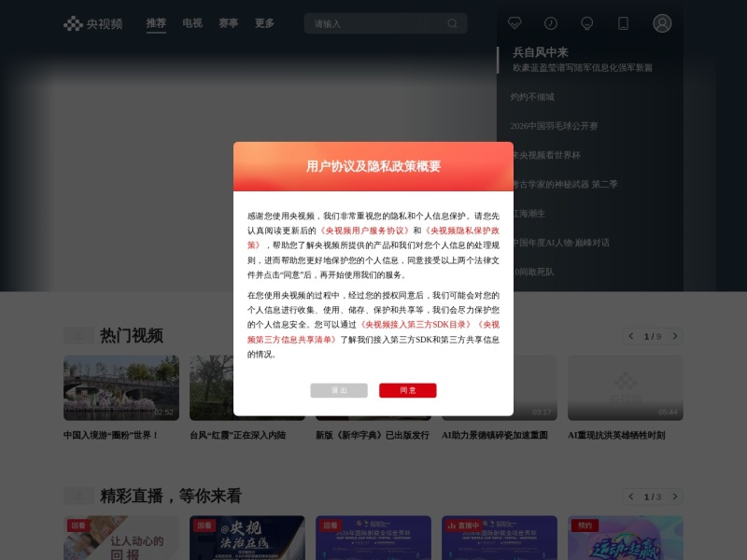Screen dimensions: 747x560
Task: Click the 精彩直播，等你来看 heading
Action: pyautogui.click(x=171, y=497)
